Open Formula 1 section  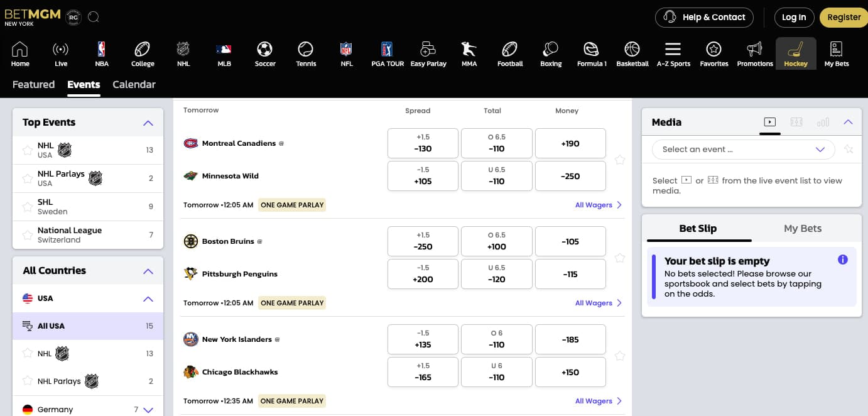592,53
